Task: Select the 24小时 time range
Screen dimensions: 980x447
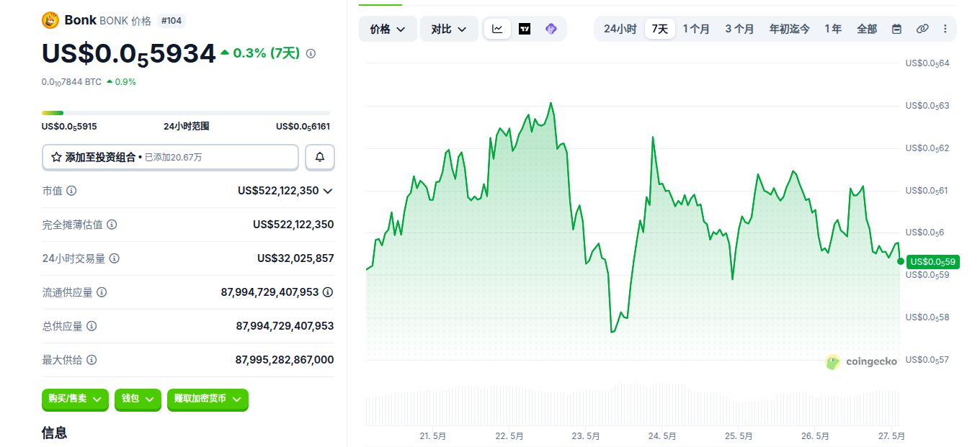Action: (x=620, y=29)
